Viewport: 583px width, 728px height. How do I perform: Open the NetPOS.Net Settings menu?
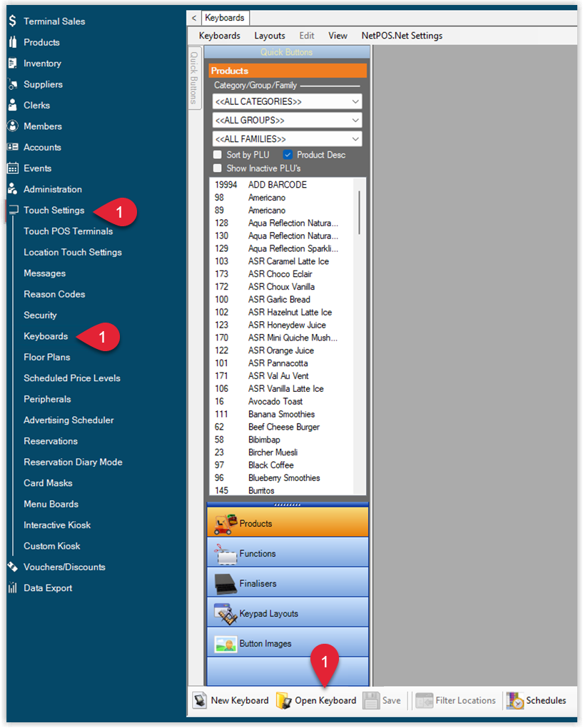402,36
